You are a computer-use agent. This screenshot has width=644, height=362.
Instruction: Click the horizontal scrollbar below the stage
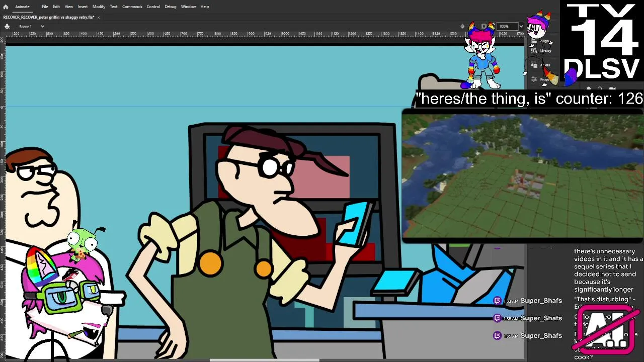264,360
